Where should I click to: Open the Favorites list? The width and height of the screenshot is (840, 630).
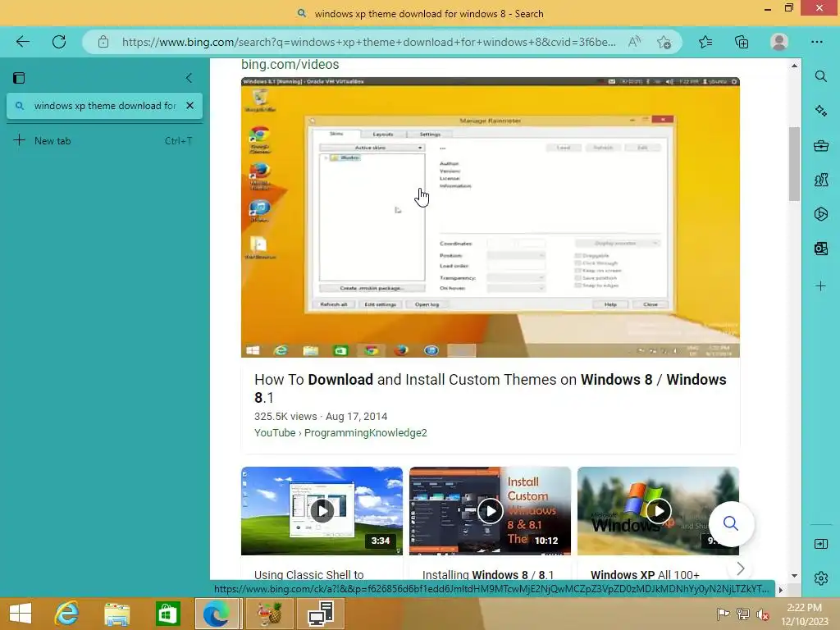pyautogui.click(x=705, y=42)
